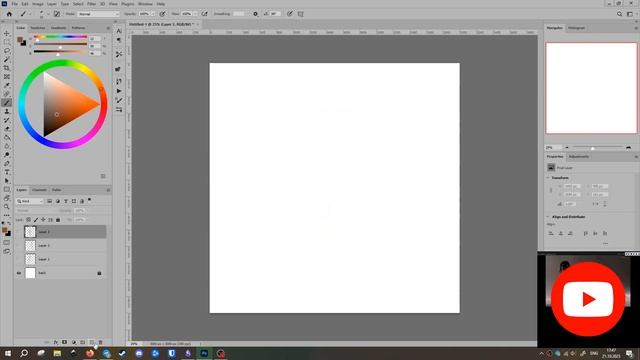Open the brush Mode dropdown
This screenshot has width=640, height=360.
click(98, 14)
